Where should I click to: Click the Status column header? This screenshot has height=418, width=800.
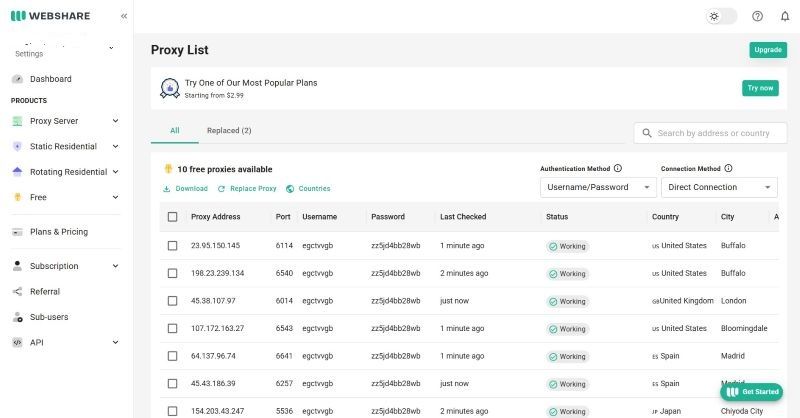pos(557,217)
